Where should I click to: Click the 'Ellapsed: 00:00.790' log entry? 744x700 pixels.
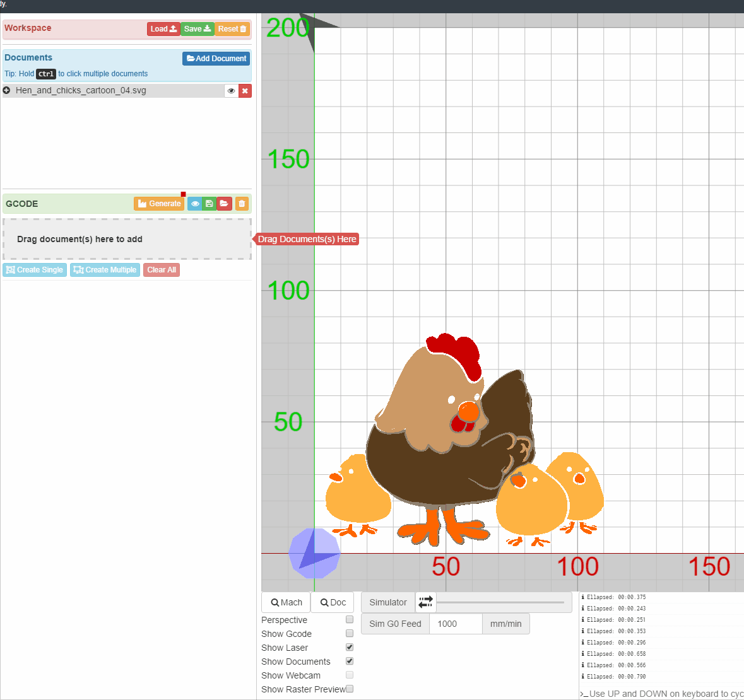616,676
